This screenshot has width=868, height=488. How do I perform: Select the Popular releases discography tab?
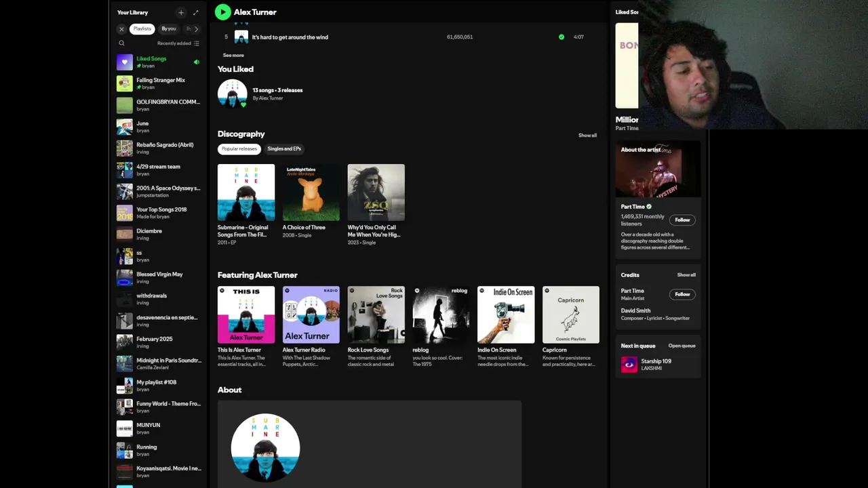point(239,148)
